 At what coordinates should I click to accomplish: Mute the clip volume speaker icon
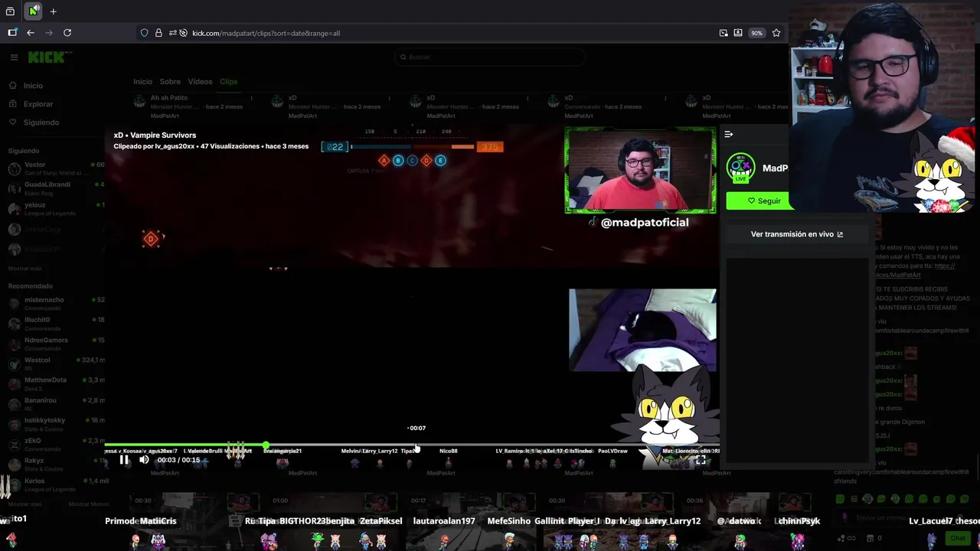[144, 460]
